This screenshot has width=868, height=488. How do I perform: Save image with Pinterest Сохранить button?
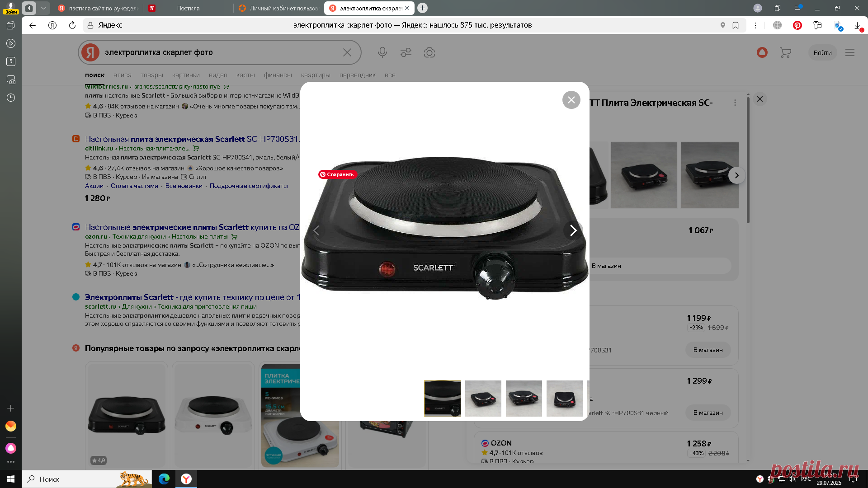338,174
